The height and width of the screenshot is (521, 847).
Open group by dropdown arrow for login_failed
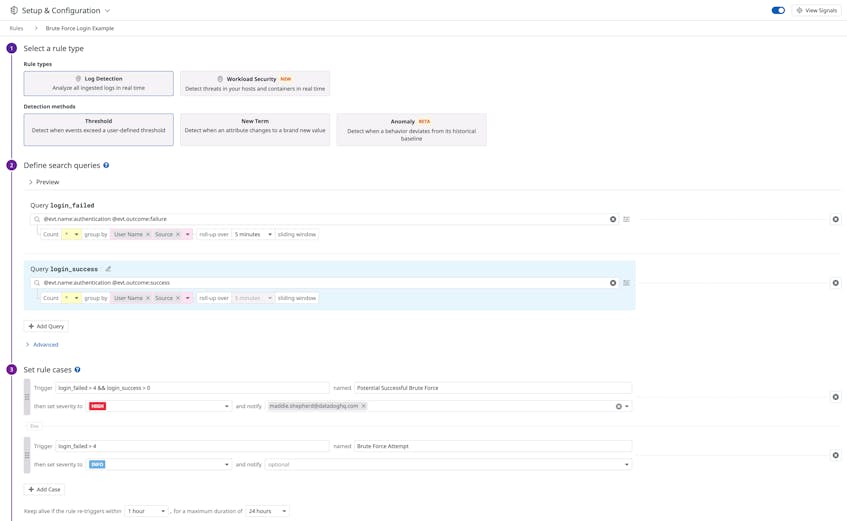(187, 234)
